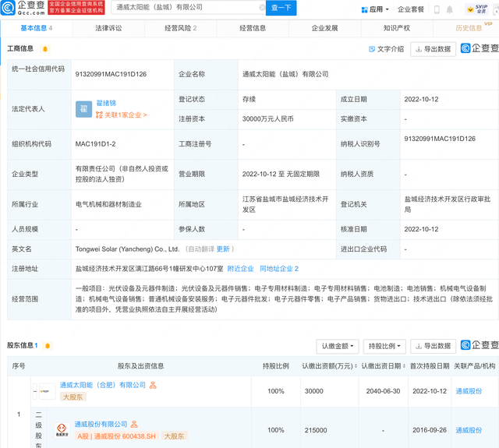Click the 通威太阳能（合肥） company logo thumbnail

point(47,391)
